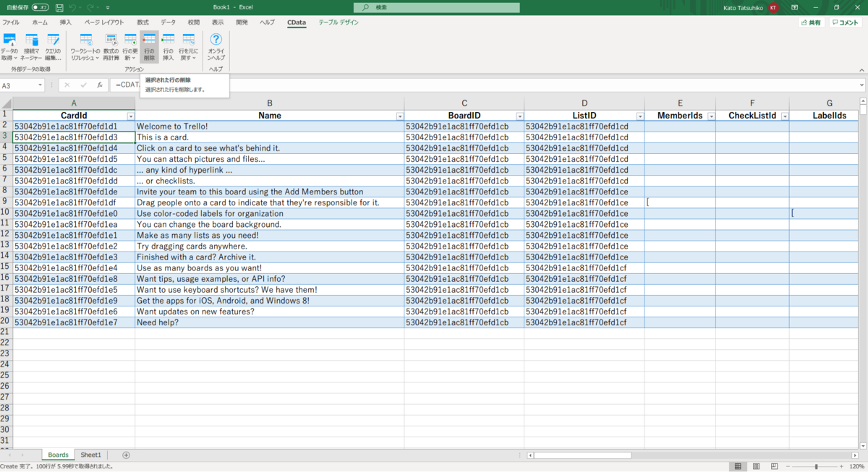This screenshot has width=868, height=472.
Task: Select the クエリの編集 query editor icon
Action: [53, 47]
